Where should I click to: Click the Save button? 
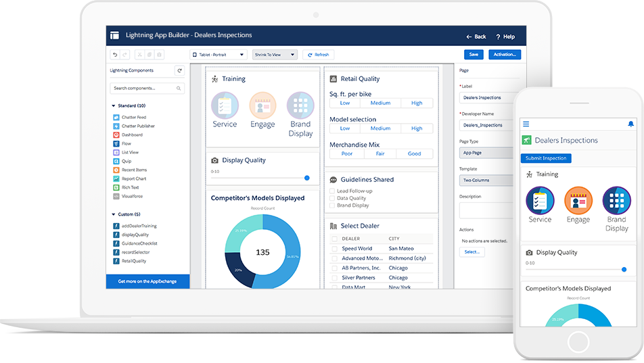click(x=474, y=55)
